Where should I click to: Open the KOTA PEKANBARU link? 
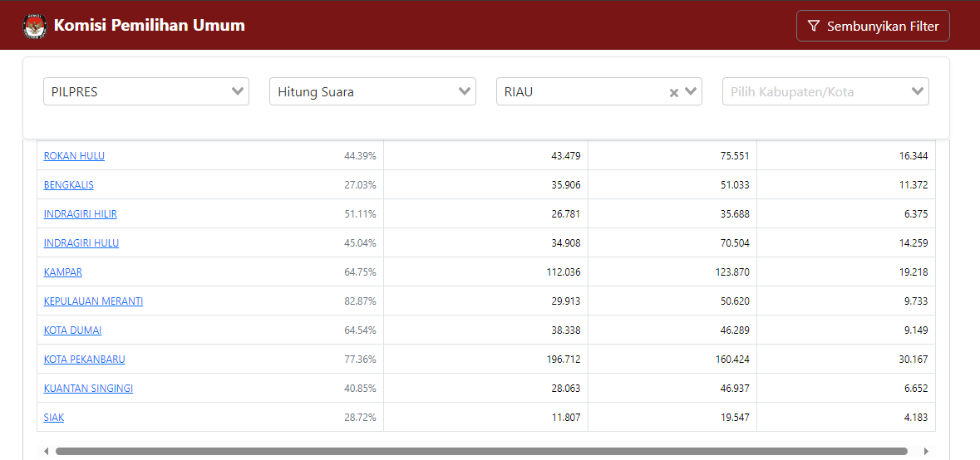[x=85, y=359]
